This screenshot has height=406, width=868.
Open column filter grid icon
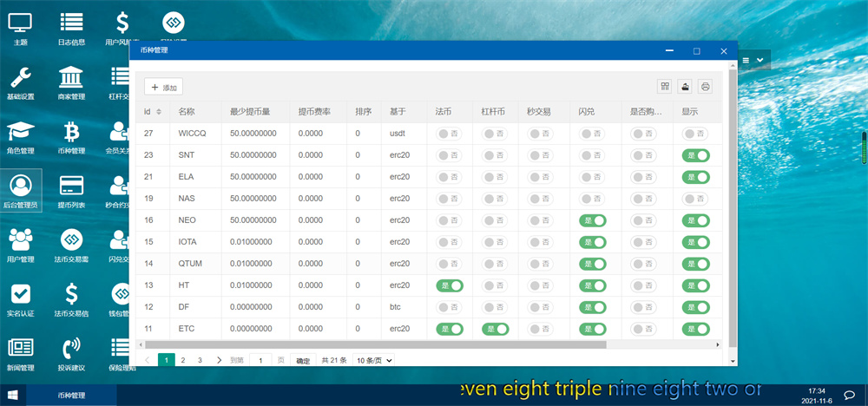tap(666, 87)
